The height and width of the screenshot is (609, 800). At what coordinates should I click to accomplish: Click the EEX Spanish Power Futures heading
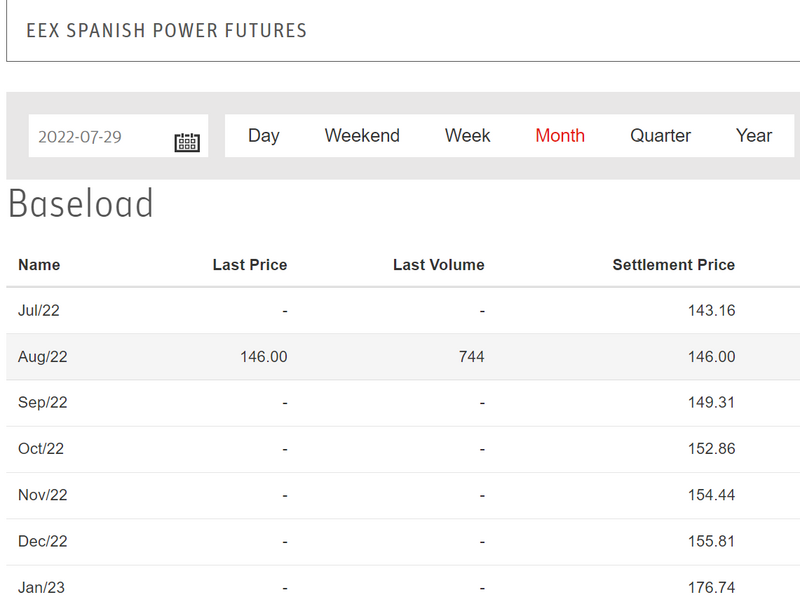(x=166, y=30)
